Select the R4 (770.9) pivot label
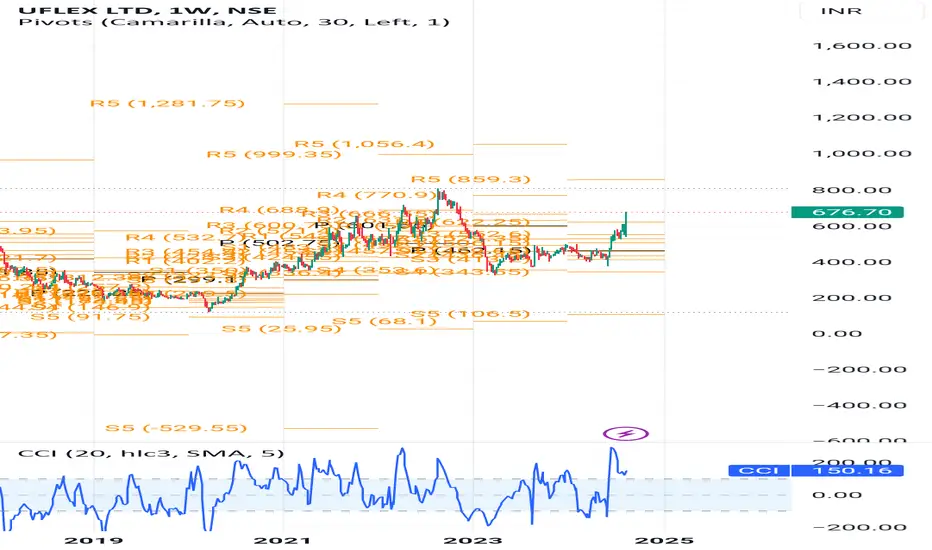The image size is (932, 550). coord(377,195)
